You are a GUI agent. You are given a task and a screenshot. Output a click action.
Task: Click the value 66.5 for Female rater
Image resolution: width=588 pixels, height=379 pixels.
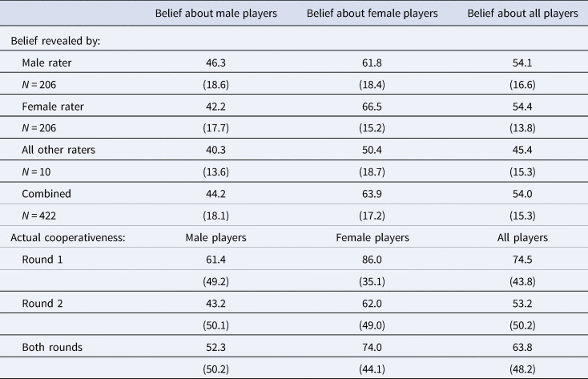point(372,107)
